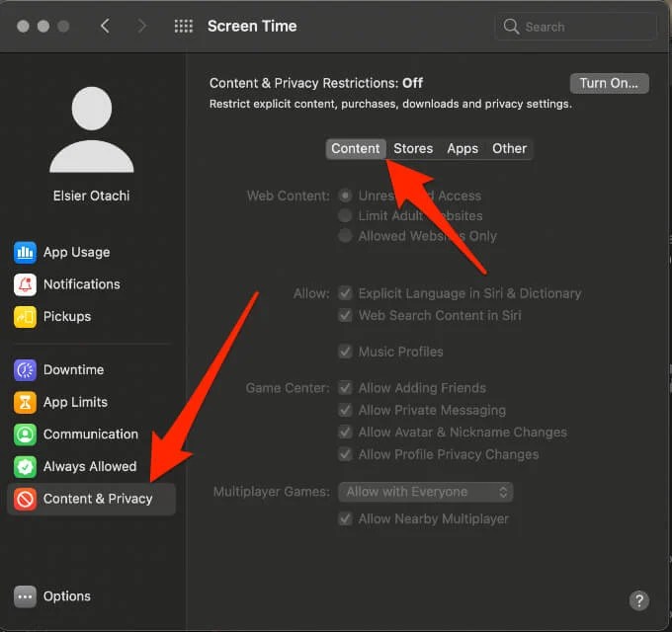Click the green Communication icon
Viewport: 672px width, 632px height.
(x=25, y=434)
